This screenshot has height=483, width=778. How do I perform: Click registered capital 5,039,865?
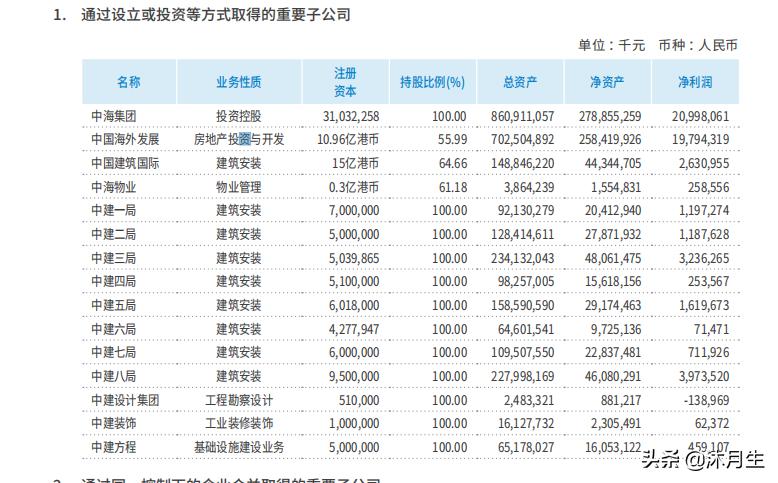(354, 258)
